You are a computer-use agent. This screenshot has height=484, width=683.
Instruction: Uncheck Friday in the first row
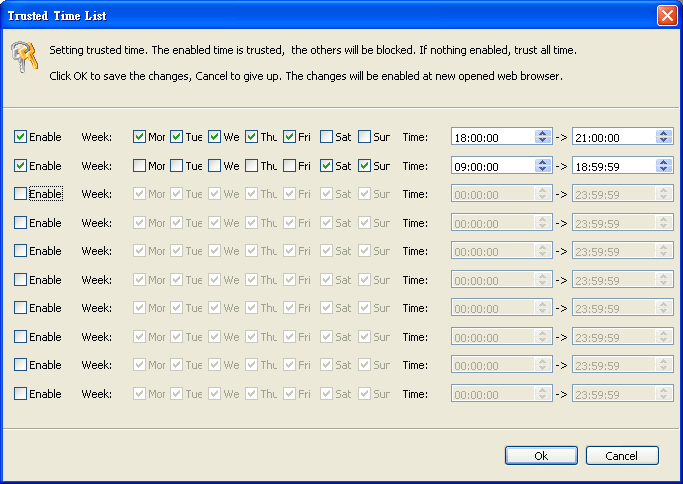290,137
